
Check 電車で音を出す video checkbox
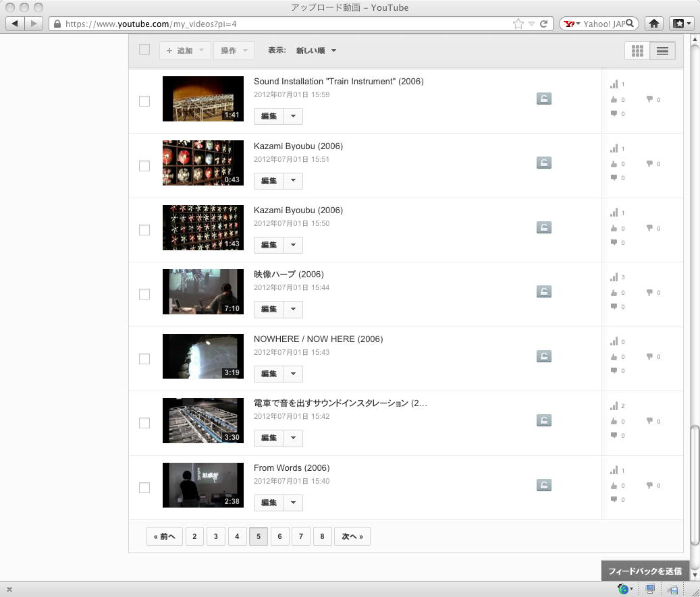point(144,423)
